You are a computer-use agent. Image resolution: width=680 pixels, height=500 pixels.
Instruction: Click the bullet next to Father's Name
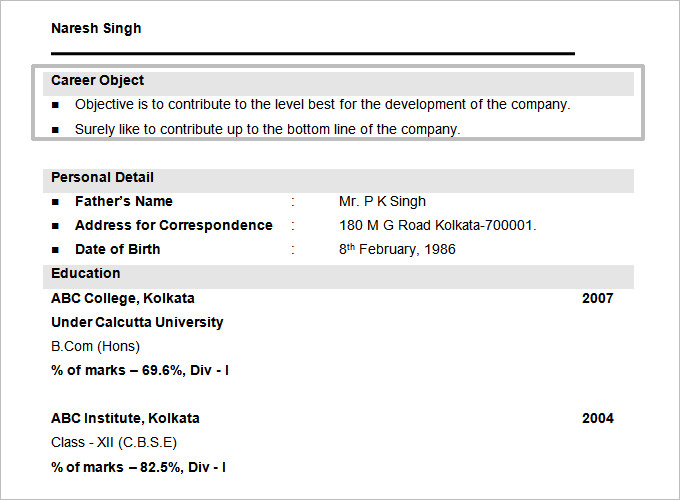(55, 202)
